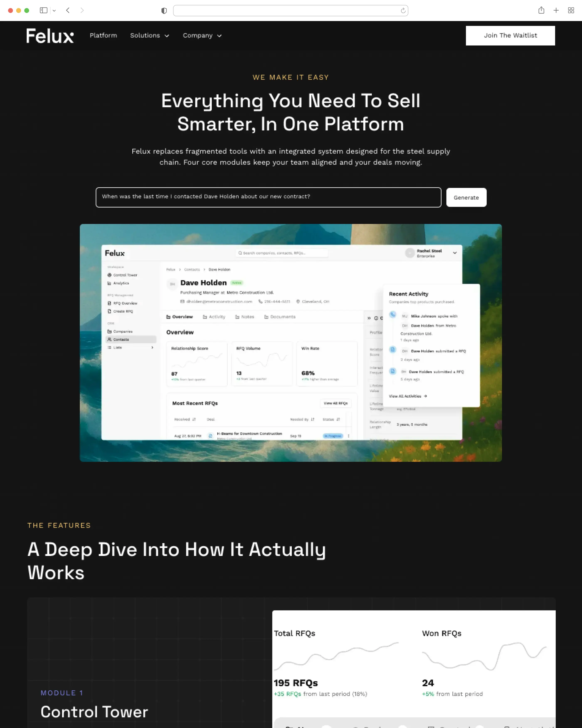Image resolution: width=582 pixels, height=728 pixels.
Task: Open a new tab with the plus icon
Action: (556, 10)
